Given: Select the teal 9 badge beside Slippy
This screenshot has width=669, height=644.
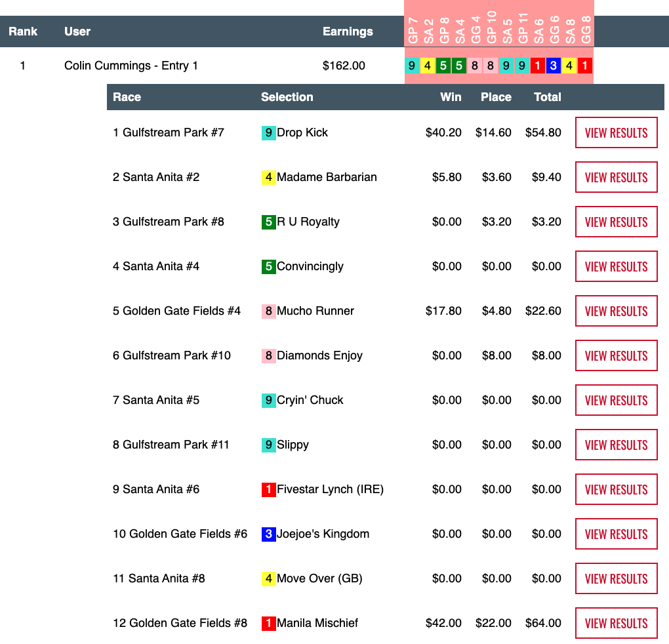Looking at the screenshot, I should coord(268,445).
